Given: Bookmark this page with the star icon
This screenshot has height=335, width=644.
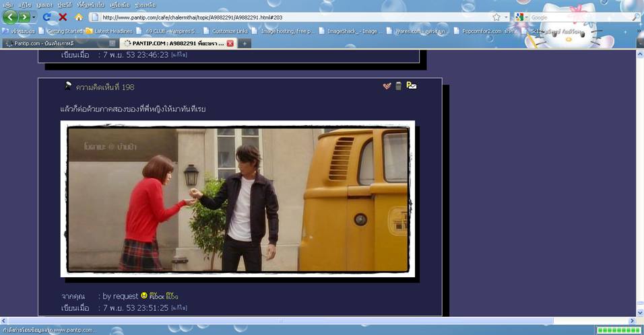Looking at the screenshot, I should (496, 17).
